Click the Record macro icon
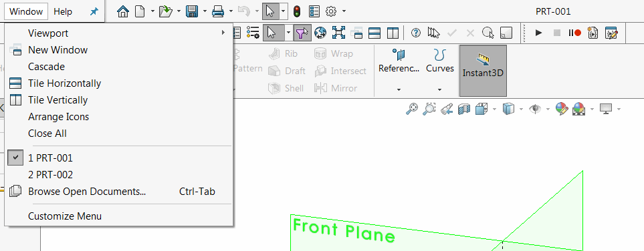 [574, 33]
